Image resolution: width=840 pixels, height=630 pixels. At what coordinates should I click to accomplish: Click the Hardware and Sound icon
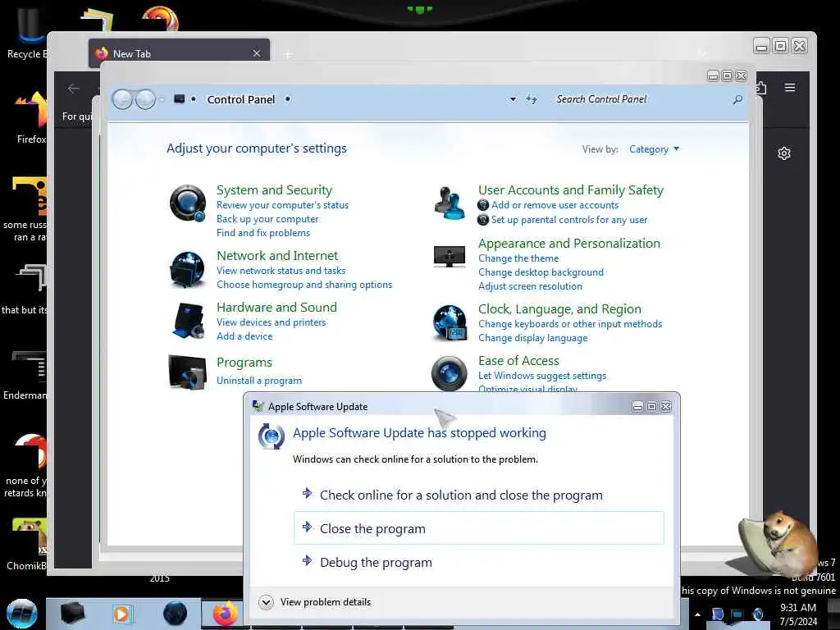click(188, 321)
